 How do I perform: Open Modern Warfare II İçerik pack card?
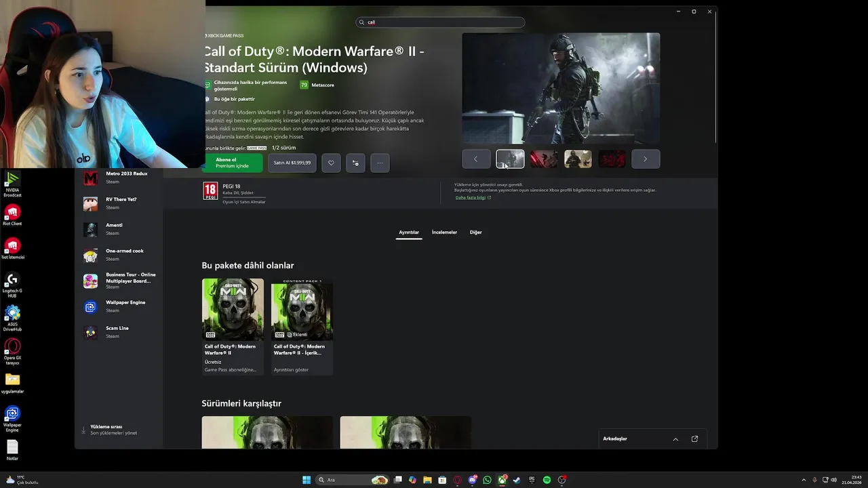pos(302,326)
